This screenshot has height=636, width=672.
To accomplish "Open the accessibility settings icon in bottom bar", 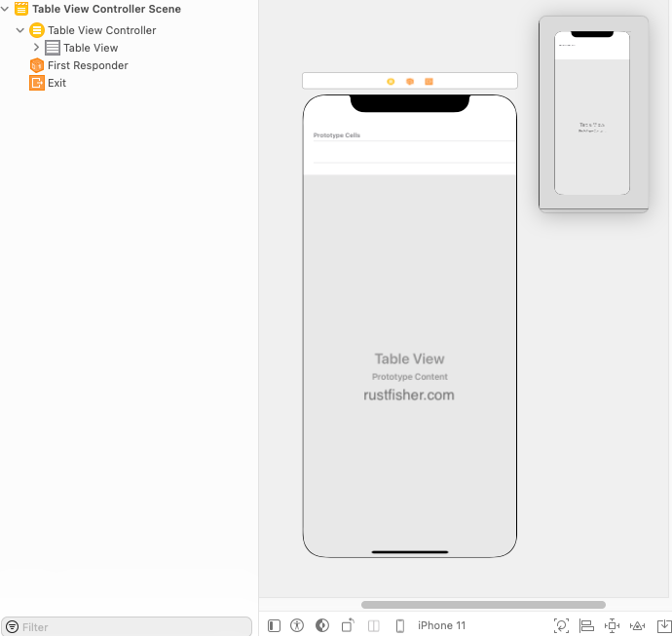I will click(297, 625).
